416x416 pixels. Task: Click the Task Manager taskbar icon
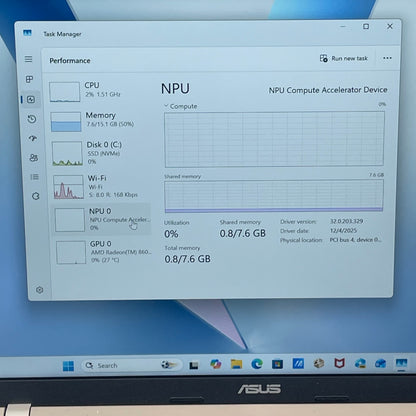(x=401, y=363)
